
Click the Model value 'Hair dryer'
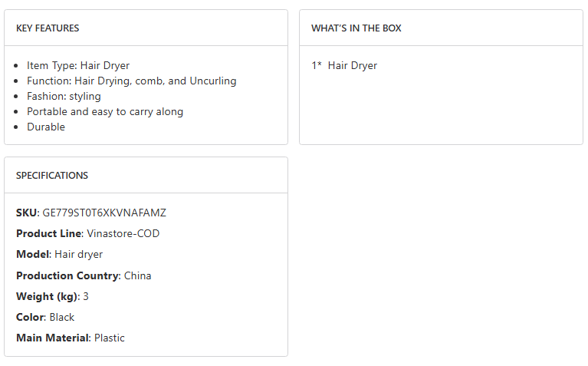pyautogui.click(x=78, y=254)
